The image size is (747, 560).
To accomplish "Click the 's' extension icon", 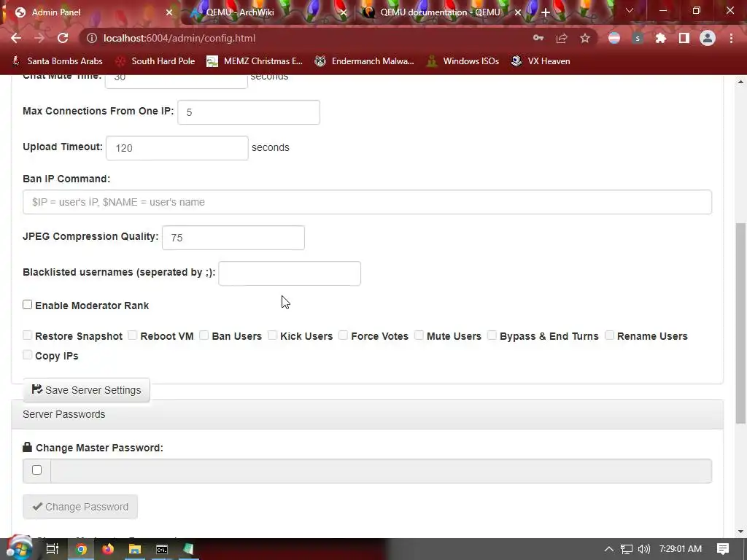I will (x=638, y=38).
